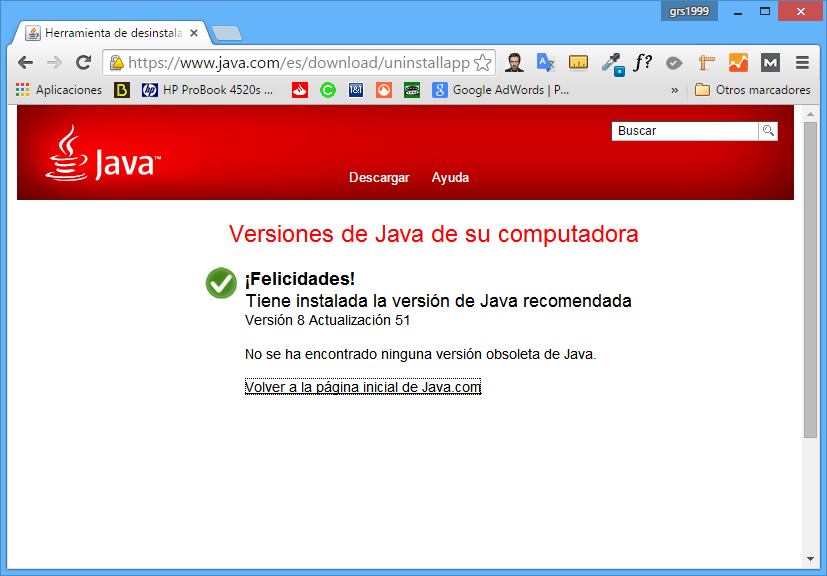
Task: Follow link Volver a la página inicial
Action: (363, 387)
